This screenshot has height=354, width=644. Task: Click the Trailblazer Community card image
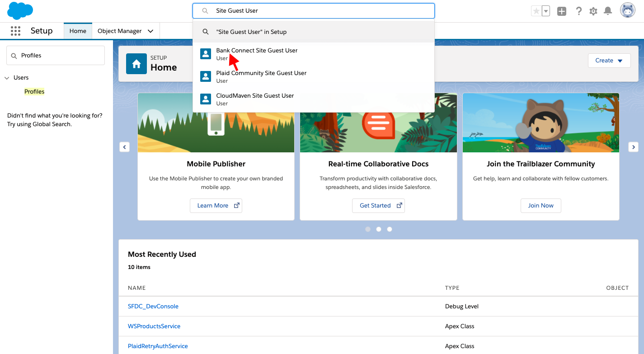click(541, 123)
